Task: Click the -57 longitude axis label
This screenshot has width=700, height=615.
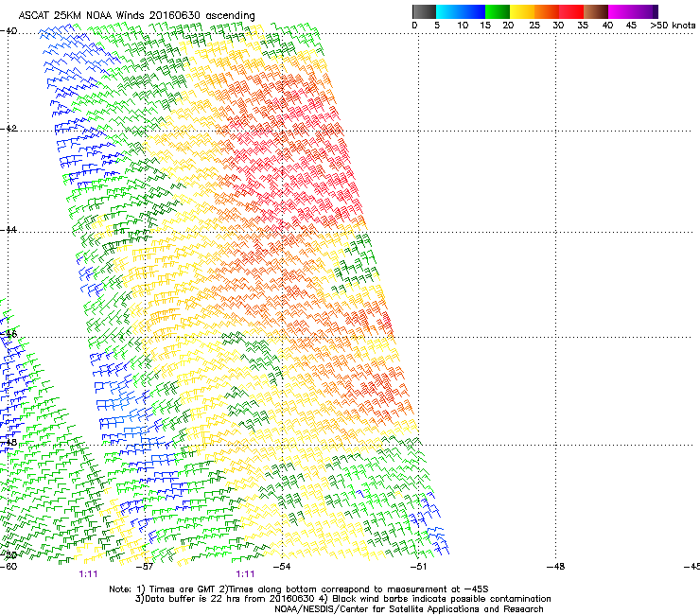Action: tap(145, 567)
